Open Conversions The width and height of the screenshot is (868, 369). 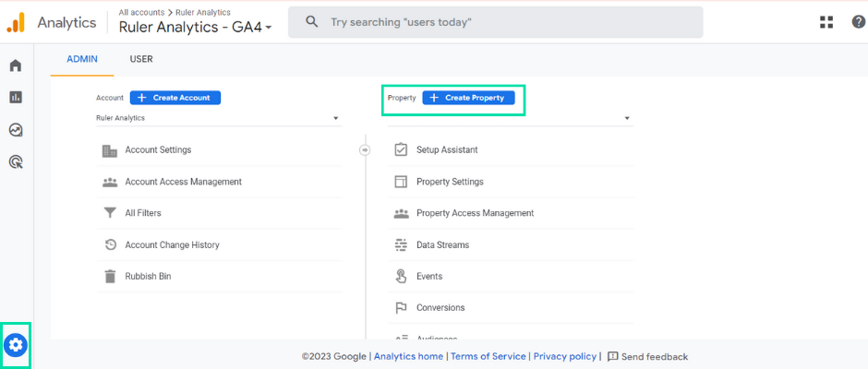pyautogui.click(x=440, y=307)
